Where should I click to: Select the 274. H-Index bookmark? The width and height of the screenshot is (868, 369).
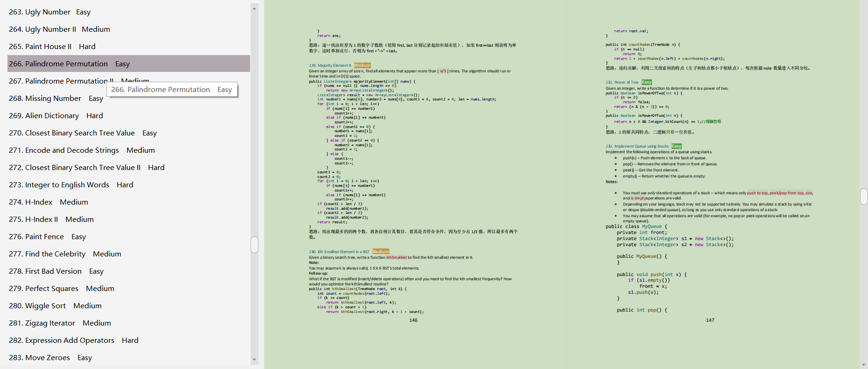point(48,202)
